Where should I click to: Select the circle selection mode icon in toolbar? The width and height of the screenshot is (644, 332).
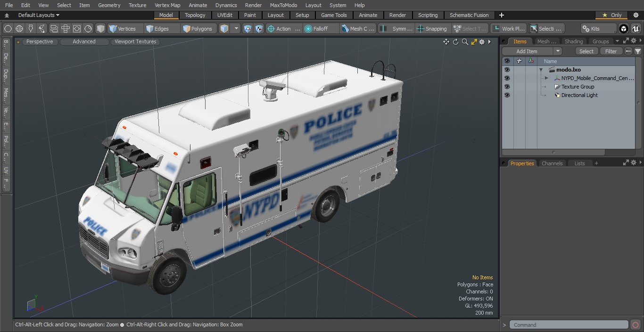8,29
